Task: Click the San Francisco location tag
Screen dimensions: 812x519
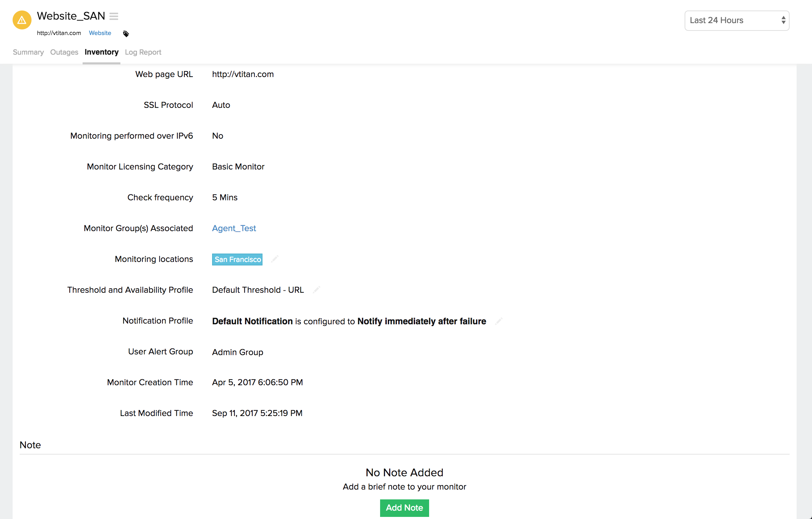Action: tap(237, 259)
